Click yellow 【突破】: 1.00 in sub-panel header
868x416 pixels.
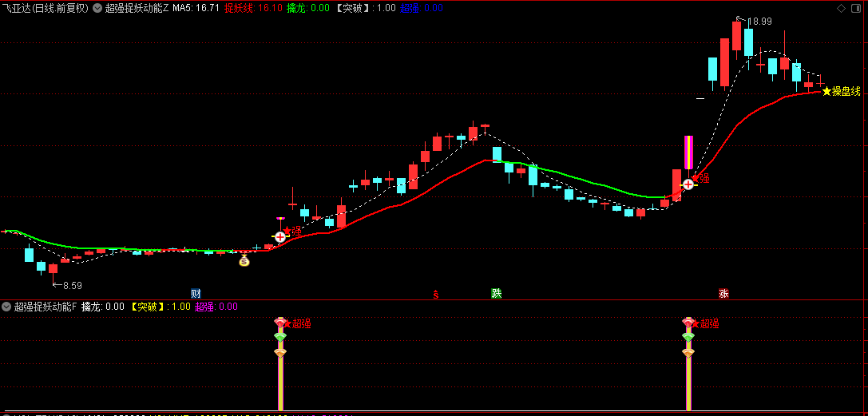coord(160,307)
